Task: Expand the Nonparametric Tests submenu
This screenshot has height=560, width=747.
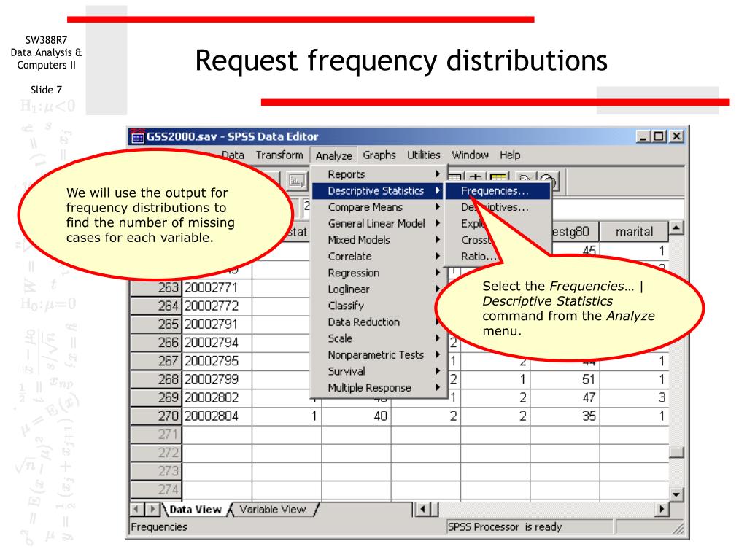Action: point(375,355)
